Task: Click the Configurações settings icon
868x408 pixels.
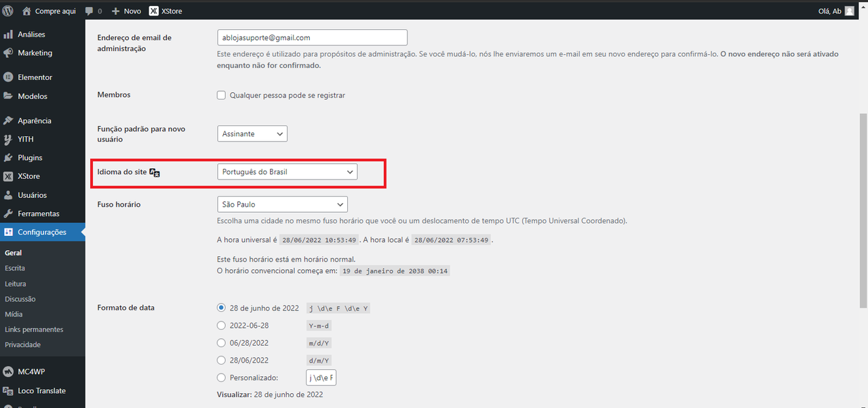Action: [x=8, y=232]
